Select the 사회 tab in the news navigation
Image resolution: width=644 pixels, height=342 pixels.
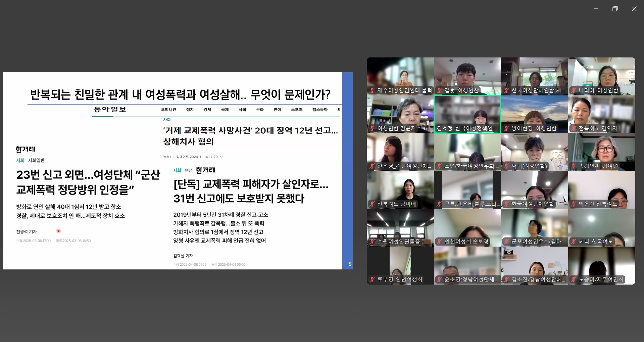coord(242,110)
